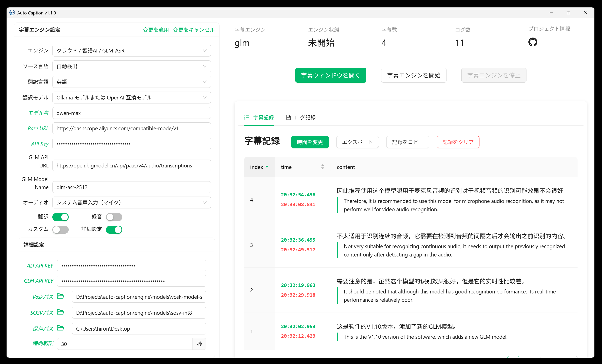Click the 変更を適用 apply changes link
Image resolution: width=602 pixels, height=364 pixels.
(156, 30)
